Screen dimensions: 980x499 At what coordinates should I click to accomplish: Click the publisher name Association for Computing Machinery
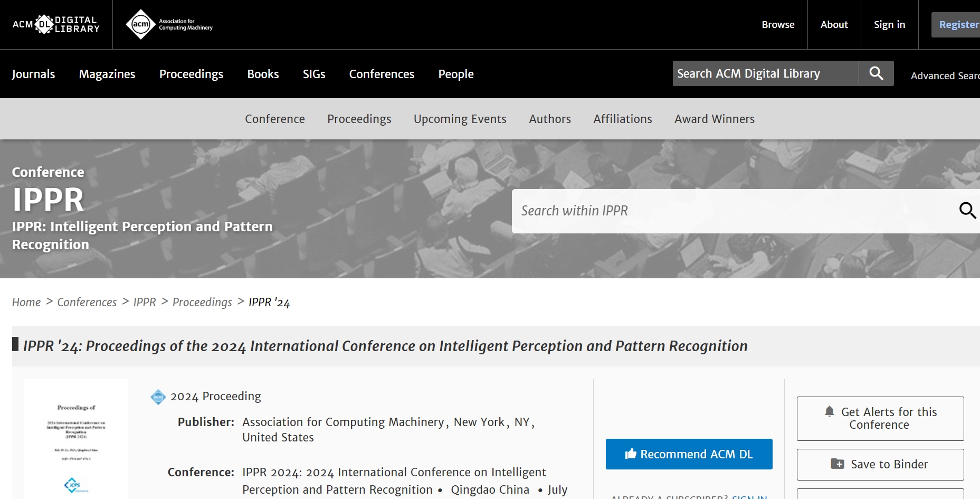[x=343, y=422]
